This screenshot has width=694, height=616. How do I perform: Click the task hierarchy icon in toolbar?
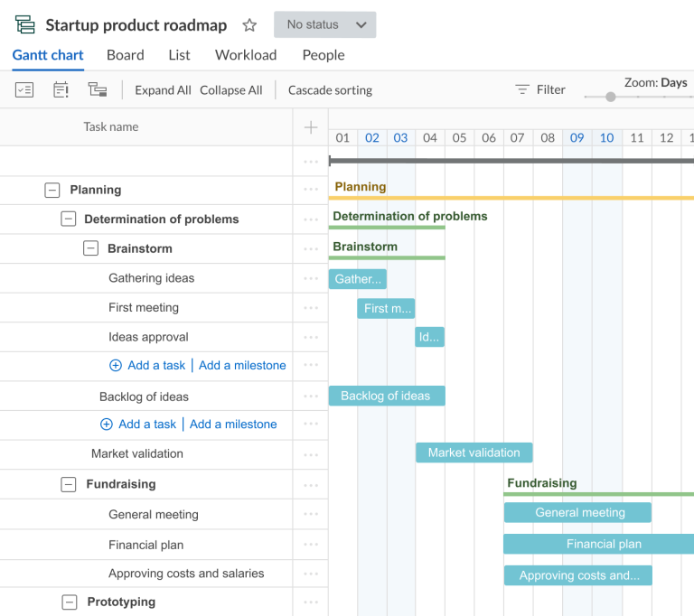[x=98, y=89]
